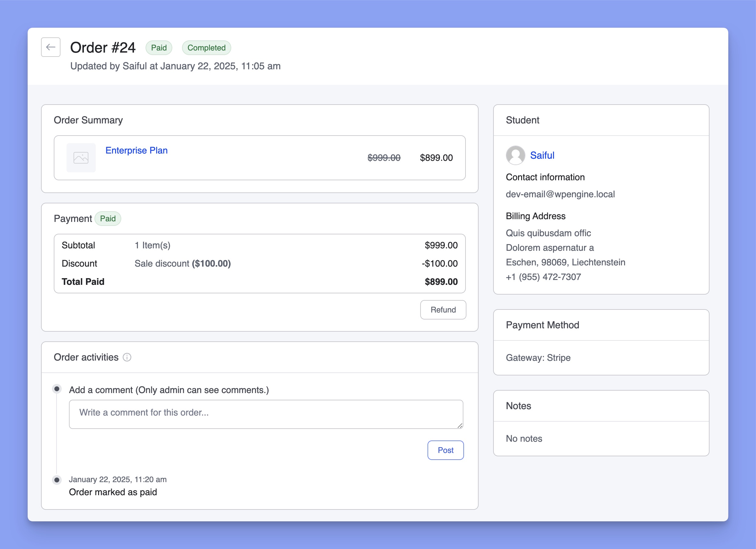Click the timeline dot beside Add a comment
The width and height of the screenshot is (756, 549).
point(57,389)
